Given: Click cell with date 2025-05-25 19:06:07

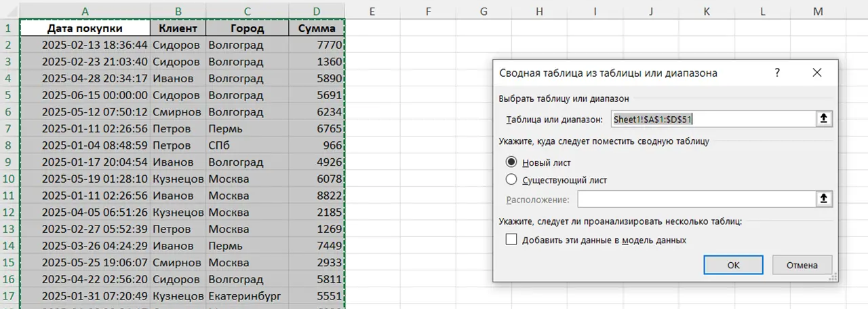Looking at the screenshot, I should 85,262.
